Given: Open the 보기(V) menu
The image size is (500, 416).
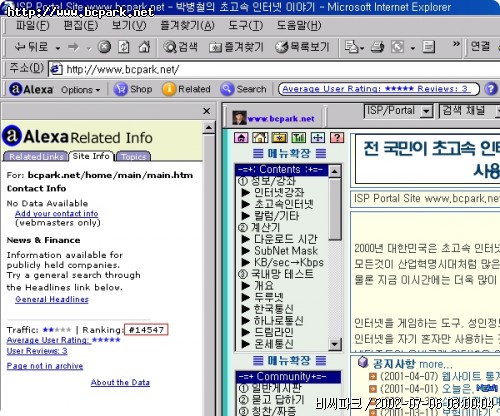Looking at the screenshot, I should click(129, 25).
